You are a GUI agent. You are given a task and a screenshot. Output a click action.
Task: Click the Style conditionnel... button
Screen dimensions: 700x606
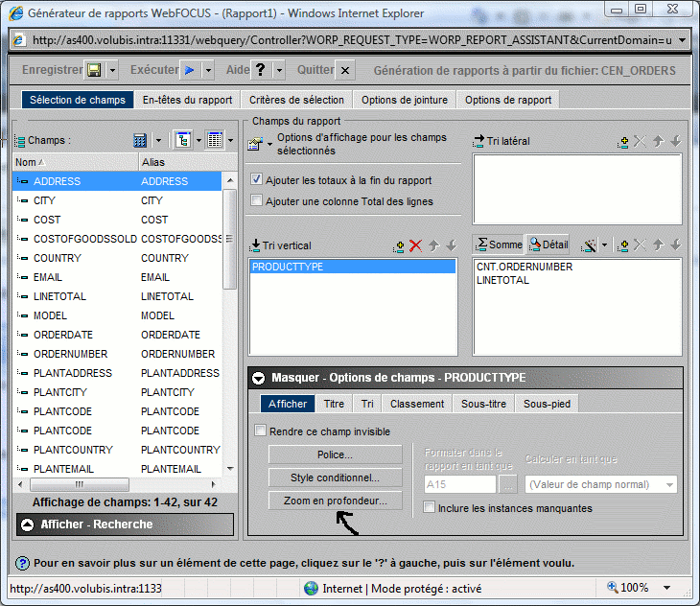click(335, 478)
